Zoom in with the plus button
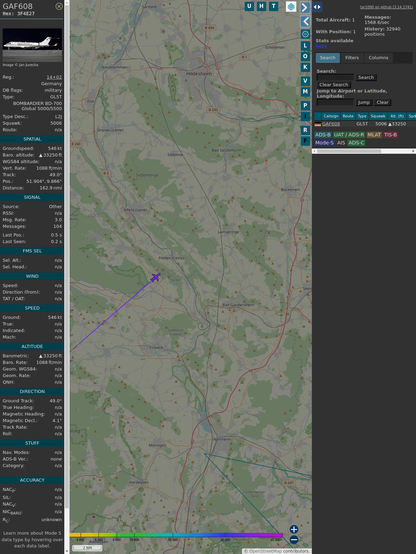Viewport: 416px width, 554px height. (x=294, y=529)
